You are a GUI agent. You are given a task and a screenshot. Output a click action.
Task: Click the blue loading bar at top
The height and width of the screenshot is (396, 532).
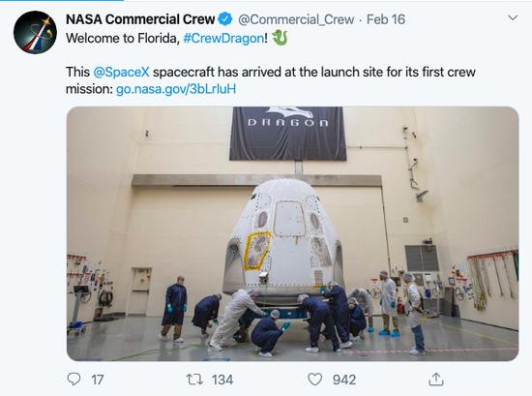coord(62,0)
